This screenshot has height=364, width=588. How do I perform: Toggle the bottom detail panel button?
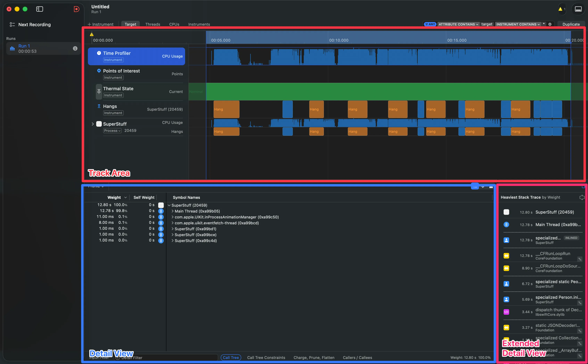click(578, 9)
